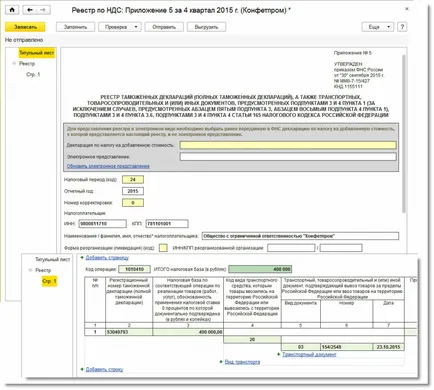Click the Выгрузить button
This screenshot has width=434, height=390.
click(x=206, y=27)
